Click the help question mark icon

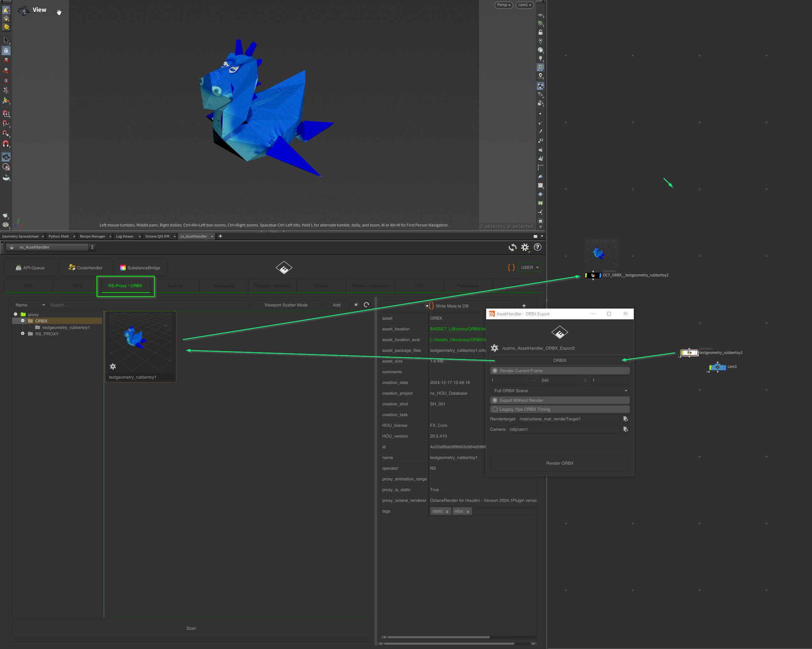[537, 247]
